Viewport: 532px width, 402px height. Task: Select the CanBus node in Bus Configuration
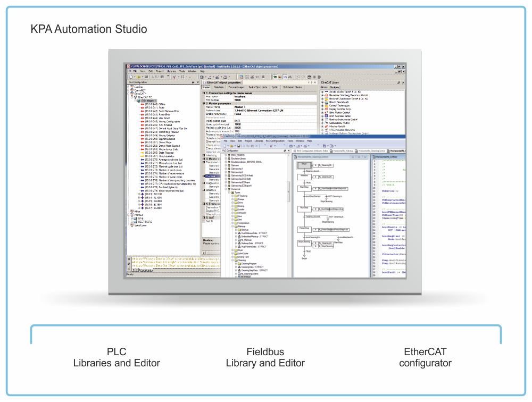[138, 87]
